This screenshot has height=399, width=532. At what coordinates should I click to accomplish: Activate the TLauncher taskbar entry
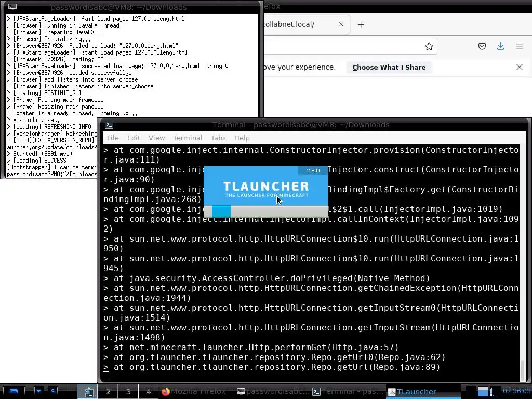(x=423, y=392)
